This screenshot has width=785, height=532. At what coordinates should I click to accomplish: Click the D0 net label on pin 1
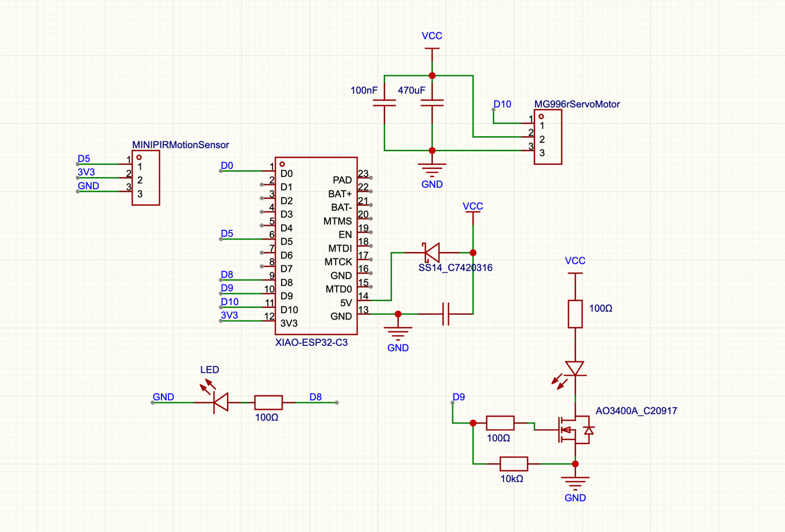[227, 165]
